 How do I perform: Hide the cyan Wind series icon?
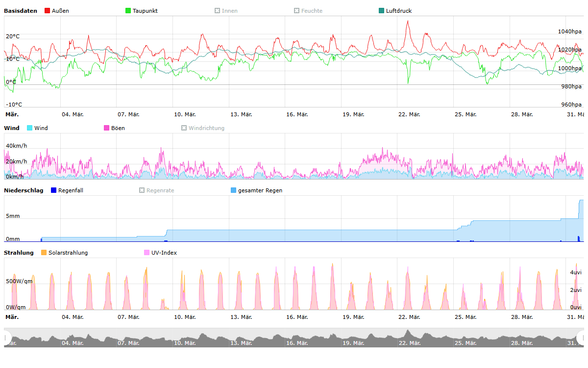click(30, 128)
